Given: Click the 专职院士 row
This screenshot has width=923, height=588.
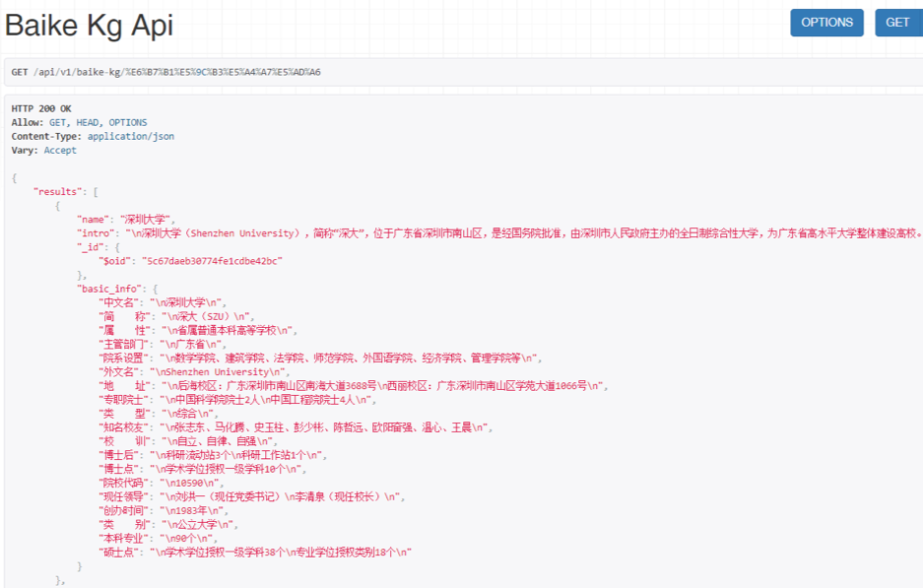Looking at the screenshot, I should [x=237, y=400].
